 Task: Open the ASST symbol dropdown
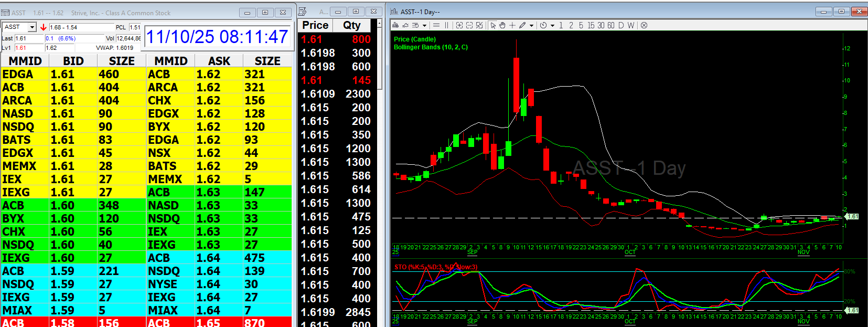(x=32, y=27)
